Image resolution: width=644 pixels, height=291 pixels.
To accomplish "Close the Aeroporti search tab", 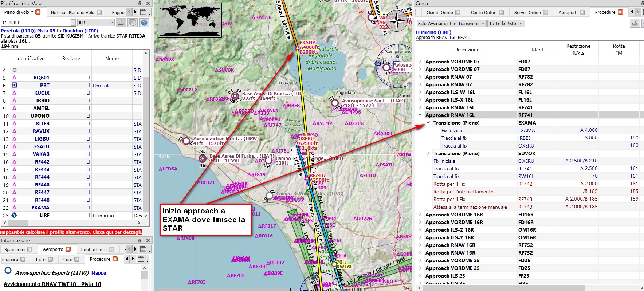I will pos(582,12).
